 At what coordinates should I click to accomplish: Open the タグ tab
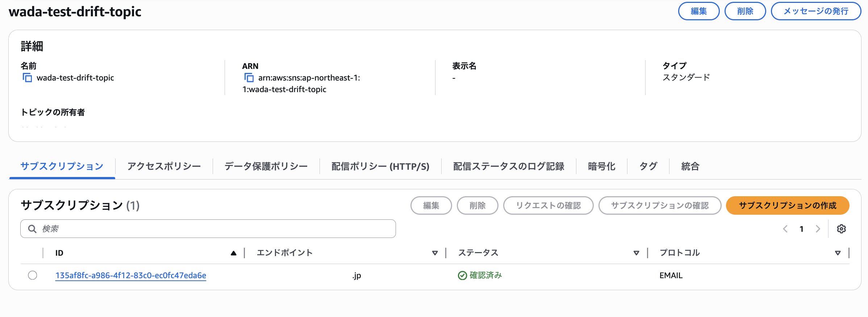click(648, 166)
